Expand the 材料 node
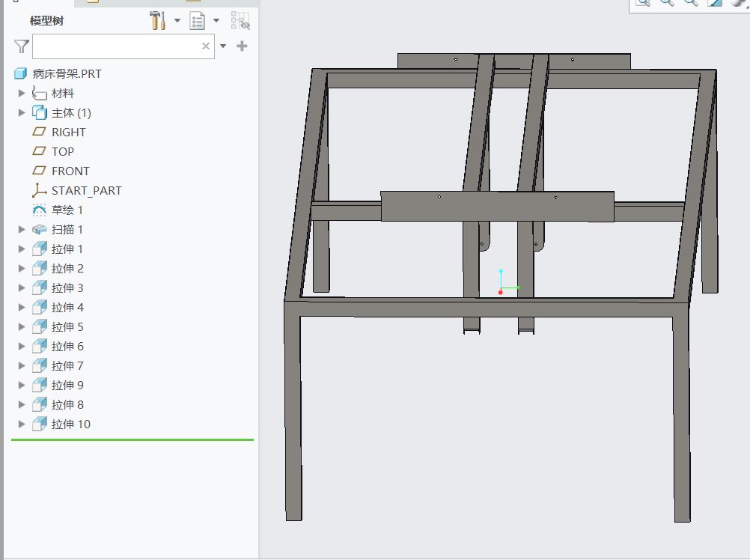750x560 pixels. [x=22, y=94]
